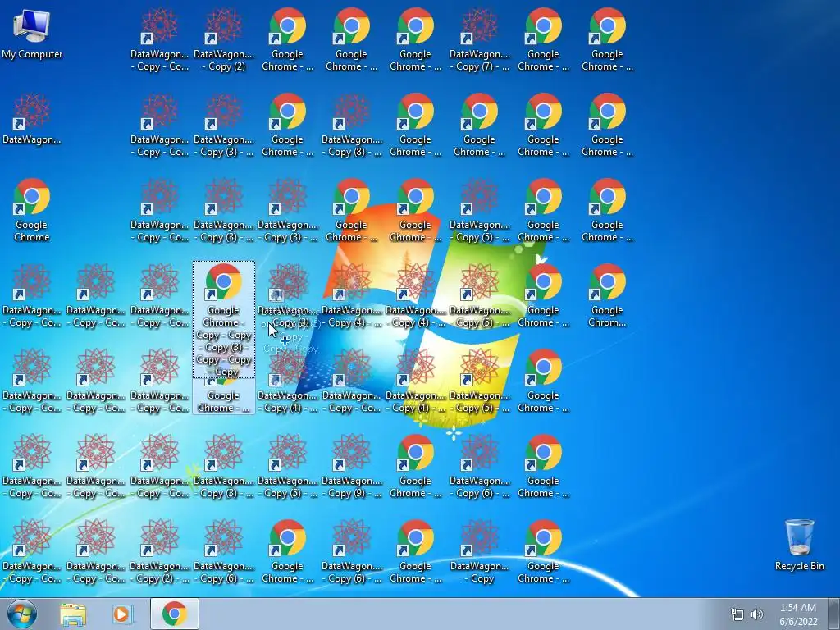Select the DataWagon - Copy (2) shortcut with no trailing dots

[x=223, y=39]
